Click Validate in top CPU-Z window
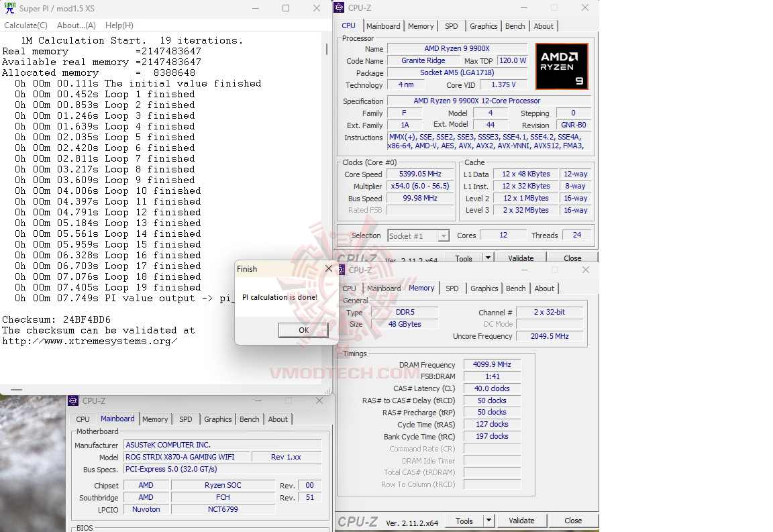 click(x=521, y=258)
